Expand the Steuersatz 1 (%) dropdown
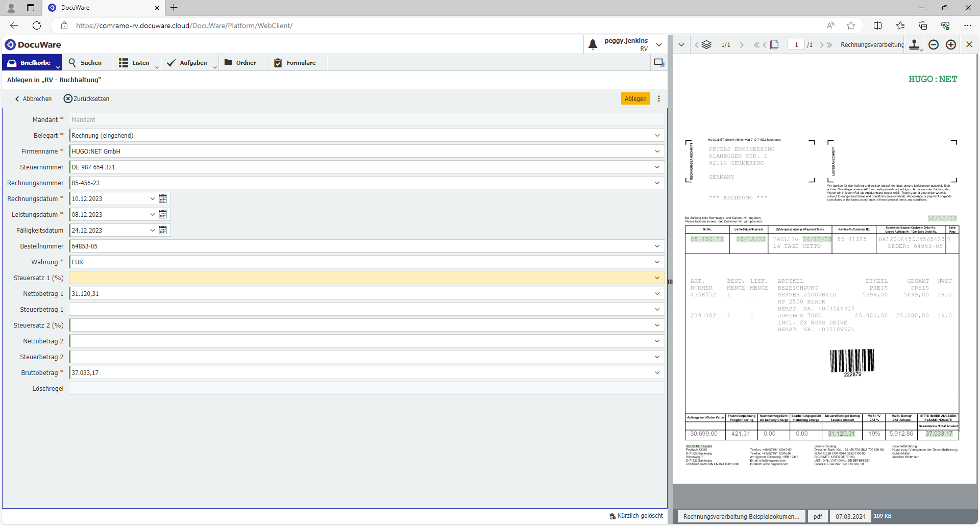Image resolution: width=980 pixels, height=526 pixels. (657, 278)
